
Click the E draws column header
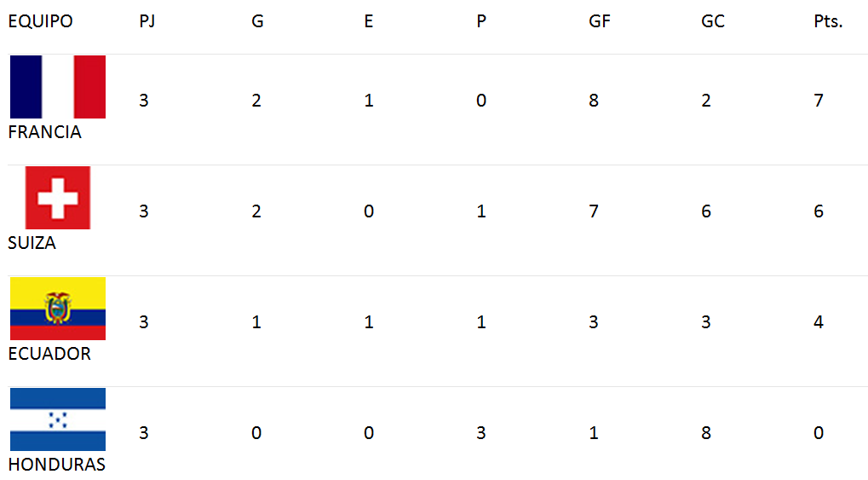click(369, 21)
